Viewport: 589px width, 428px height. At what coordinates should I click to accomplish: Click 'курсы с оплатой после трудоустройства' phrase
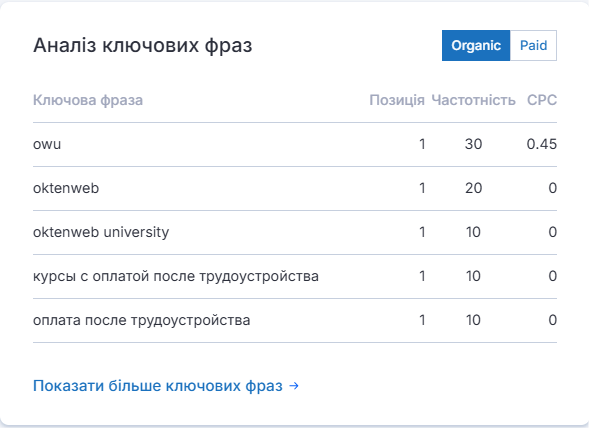tap(176, 276)
